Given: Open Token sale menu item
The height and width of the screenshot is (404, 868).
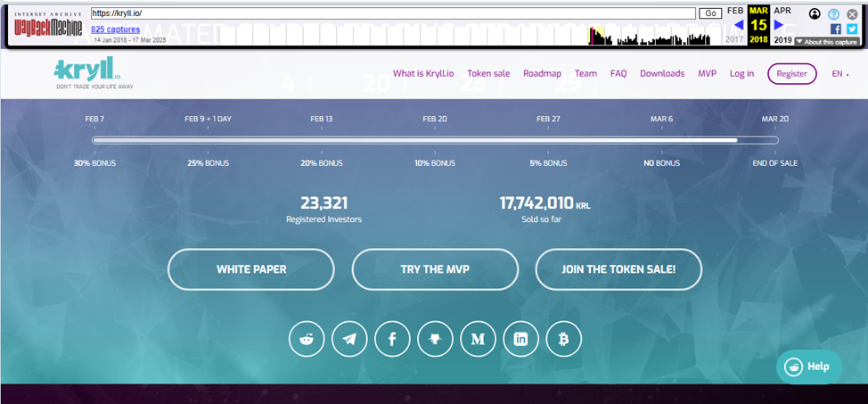Looking at the screenshot, I should [488, 74].
